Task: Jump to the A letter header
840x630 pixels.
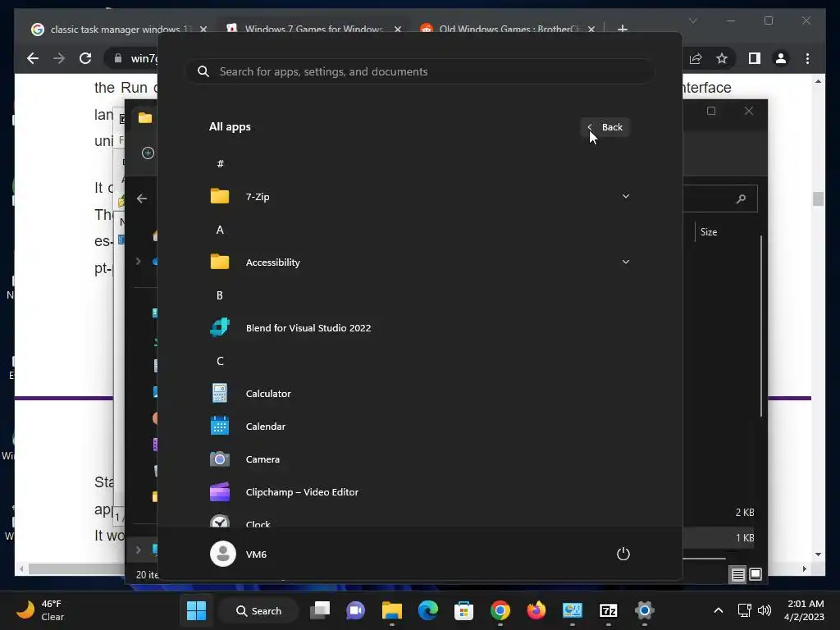Action: [x=220, y=230]
